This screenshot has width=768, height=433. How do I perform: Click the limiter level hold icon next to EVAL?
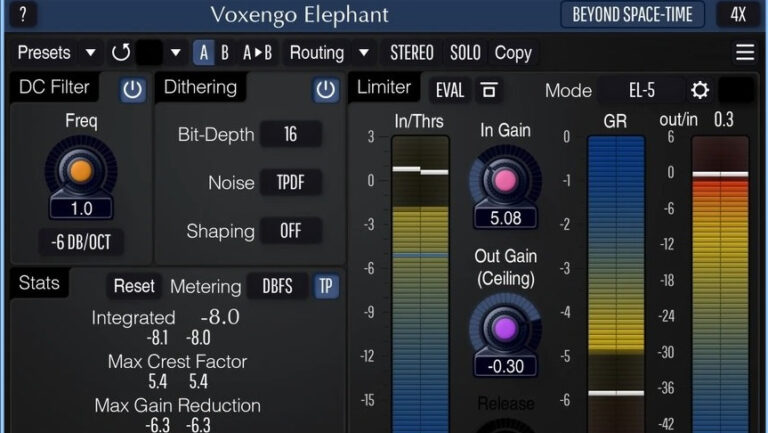(489, 90)
